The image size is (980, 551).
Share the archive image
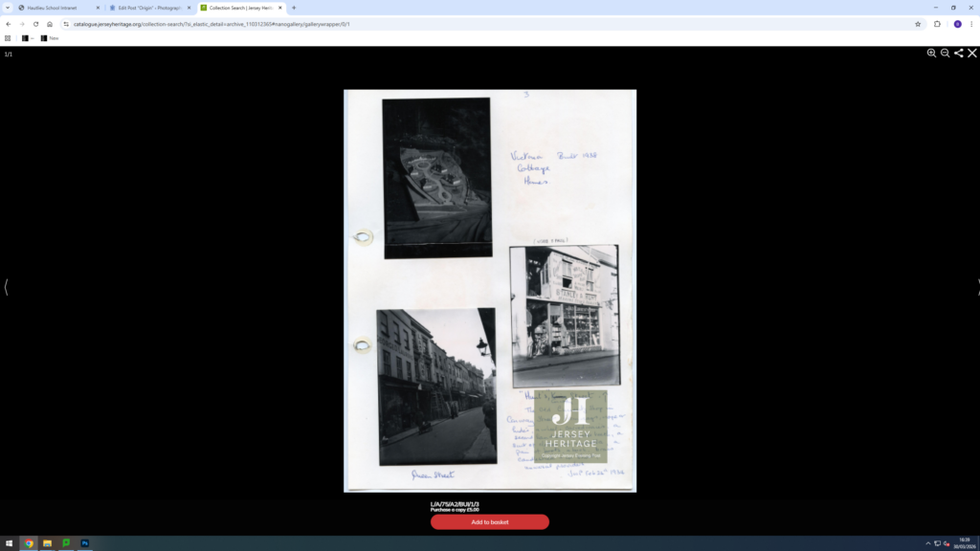(x=958, y=54)
